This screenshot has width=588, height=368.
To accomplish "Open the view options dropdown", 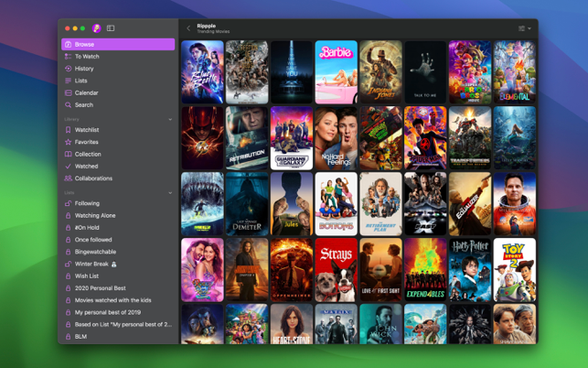I will pos(524,28).
